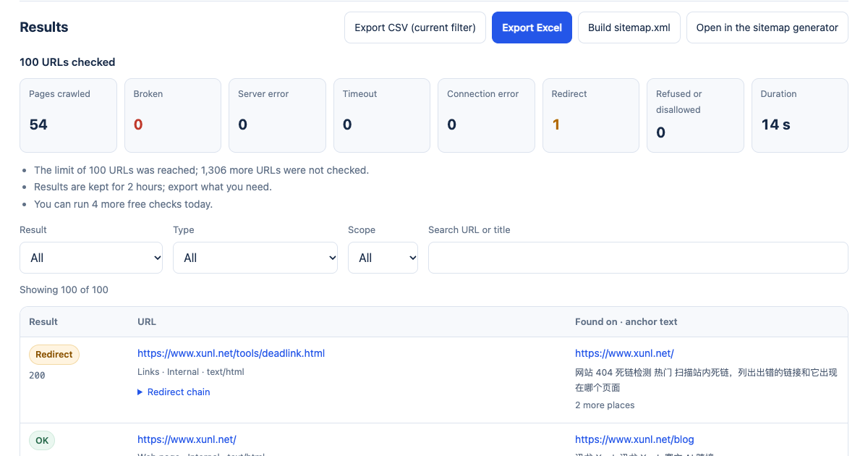Click the Duration 14 s card
868x456 pixels.
(x=800, y=115)
